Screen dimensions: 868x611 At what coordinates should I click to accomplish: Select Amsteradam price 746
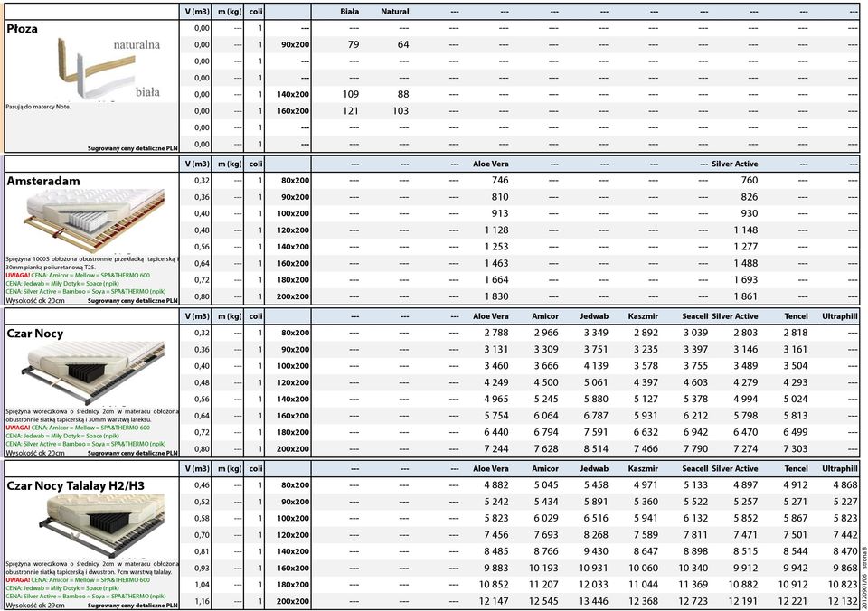click(x=500, y=180)
